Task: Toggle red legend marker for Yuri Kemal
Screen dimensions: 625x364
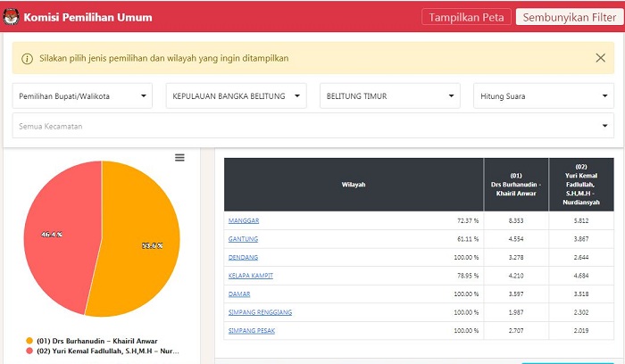Action: (29, 351)
